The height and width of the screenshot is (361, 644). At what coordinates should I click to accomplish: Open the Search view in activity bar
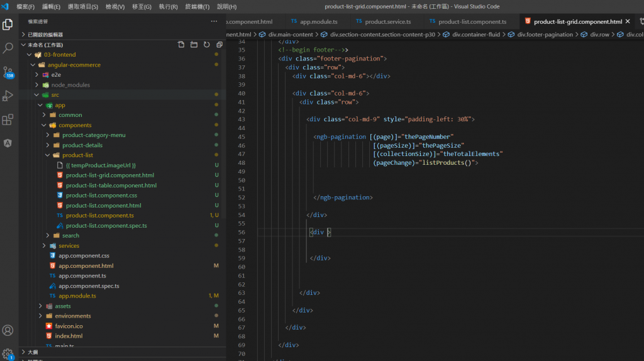pyautogui.click(x=8, y=48)
